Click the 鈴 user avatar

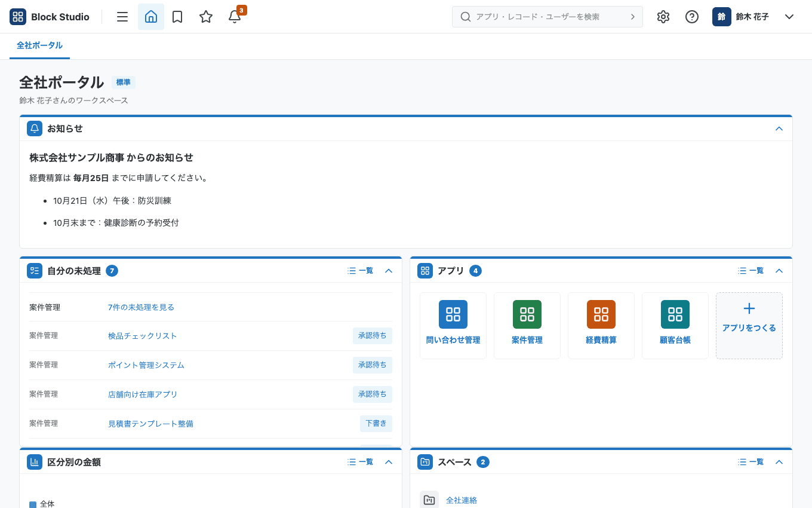(722, 17)
